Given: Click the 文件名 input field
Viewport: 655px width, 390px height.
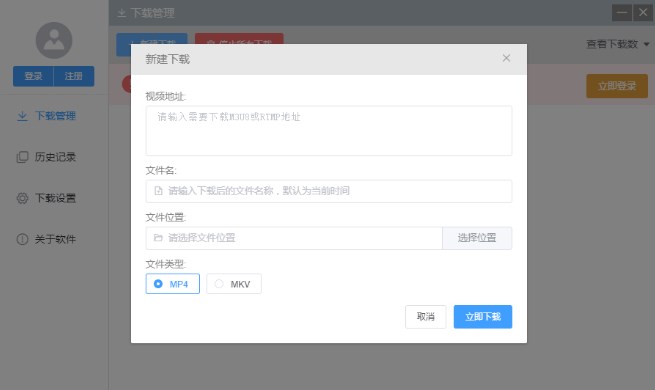Looking at the screenshot, I should coord(329,191).
